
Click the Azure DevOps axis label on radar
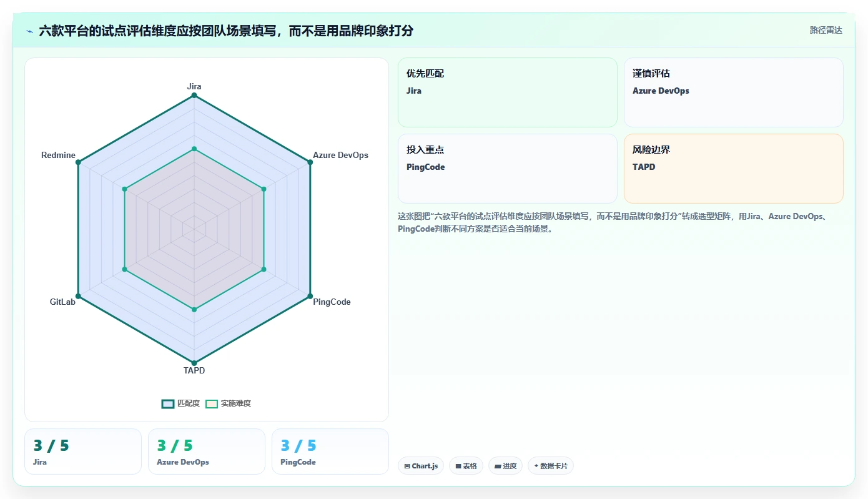point(340,155)
